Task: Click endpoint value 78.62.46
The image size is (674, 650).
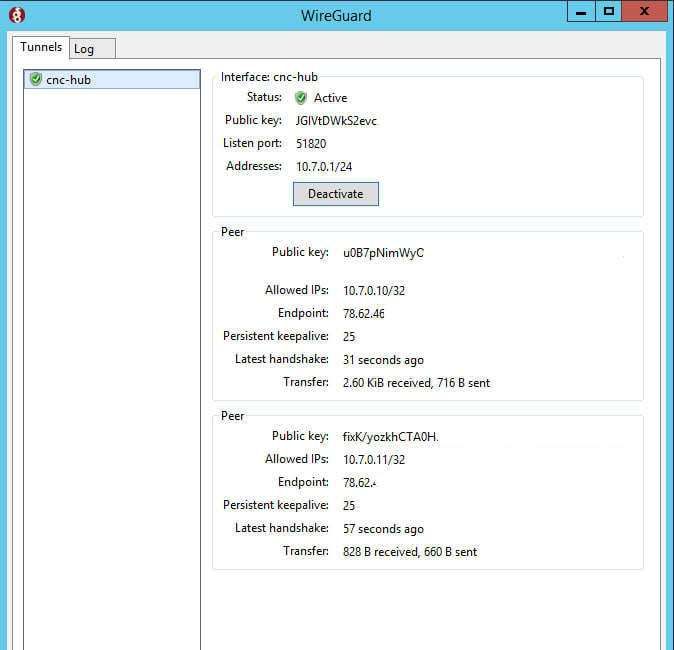Action: 364,313
